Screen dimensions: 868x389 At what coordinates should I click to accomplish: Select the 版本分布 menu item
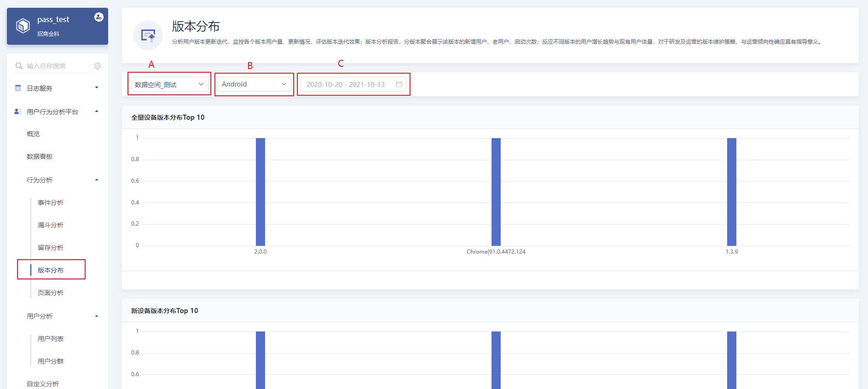pyautogui.click(x=51, y=270)
